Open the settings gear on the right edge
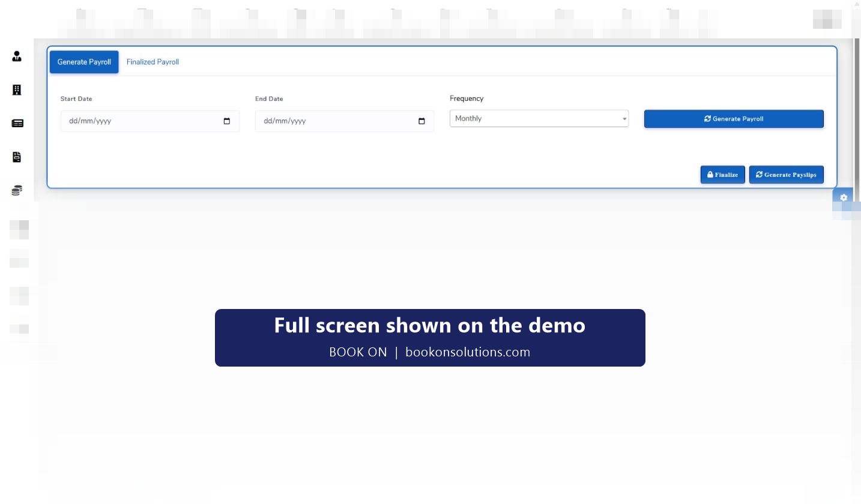Screen dimensions: 861x504 pyautogui.click(x=844, y=197)
